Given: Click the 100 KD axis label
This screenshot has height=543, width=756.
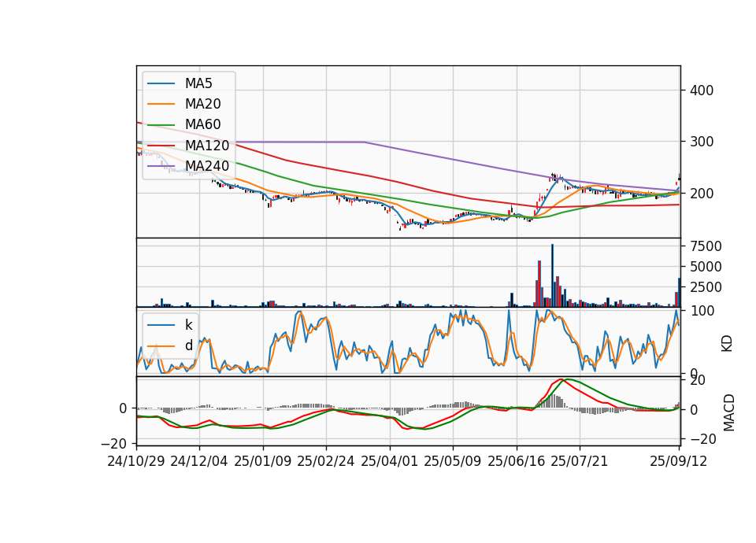Looking at the screenshot, I should 702,311.
